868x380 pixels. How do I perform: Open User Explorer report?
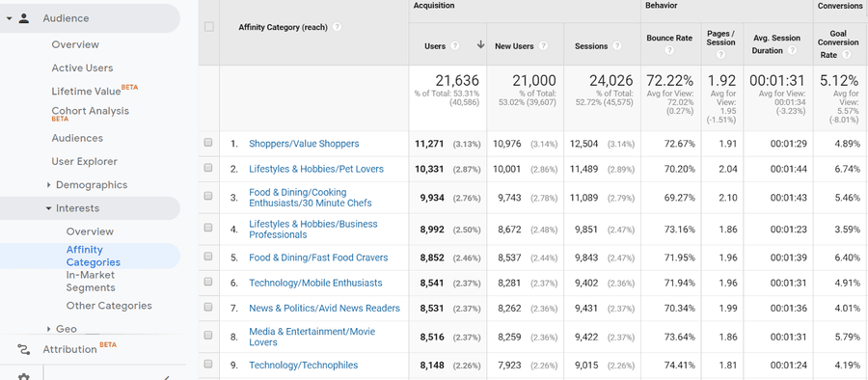[84, 161]
